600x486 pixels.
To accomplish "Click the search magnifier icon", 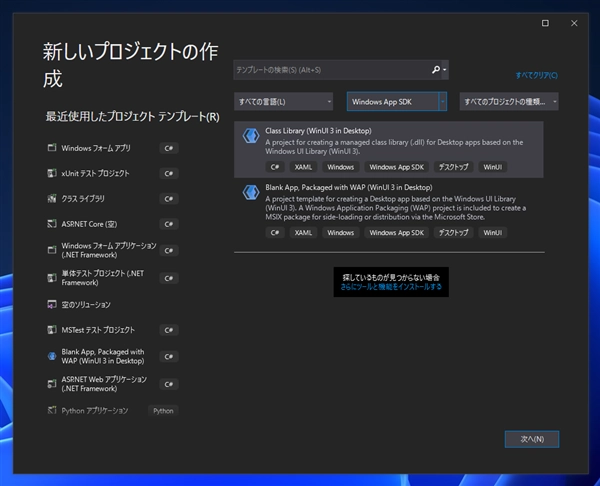I will pos(436,70).
